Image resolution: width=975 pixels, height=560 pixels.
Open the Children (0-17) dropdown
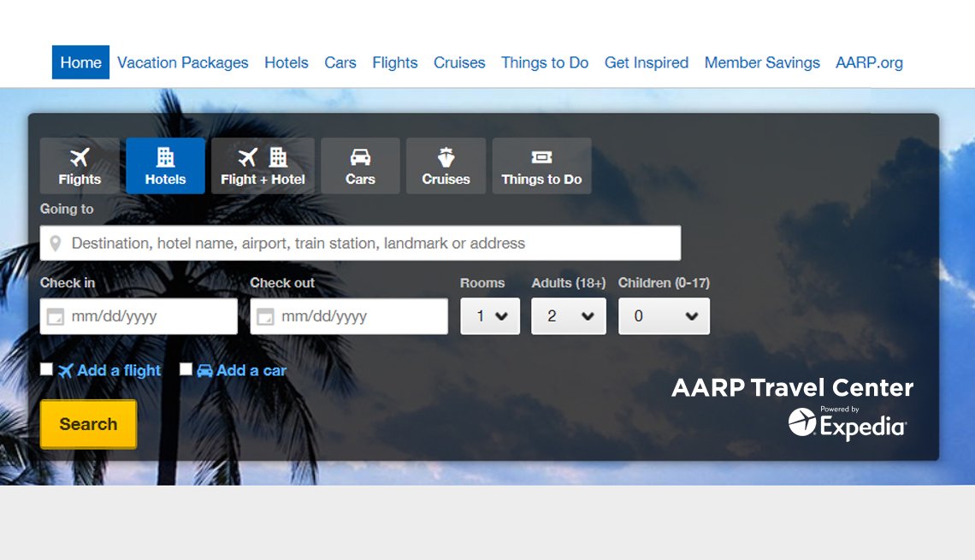[664, 315]
